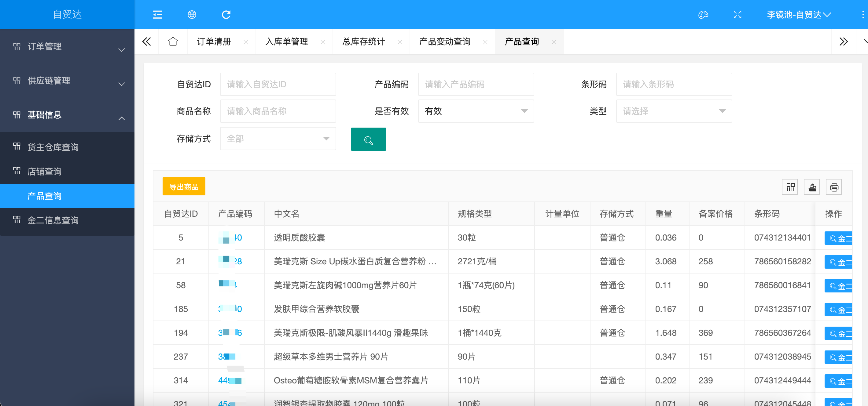Click the print table icon
868x406 pixels.
834,187
